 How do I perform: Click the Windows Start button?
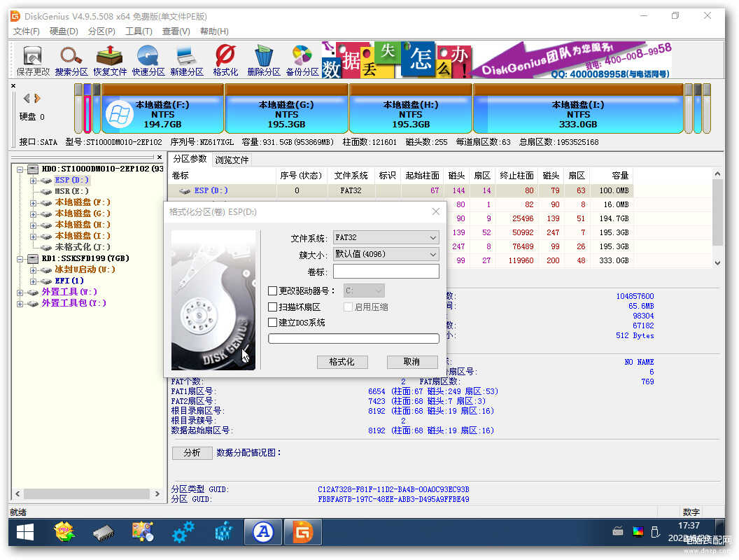pyautogui.click(x=25, y=533)
